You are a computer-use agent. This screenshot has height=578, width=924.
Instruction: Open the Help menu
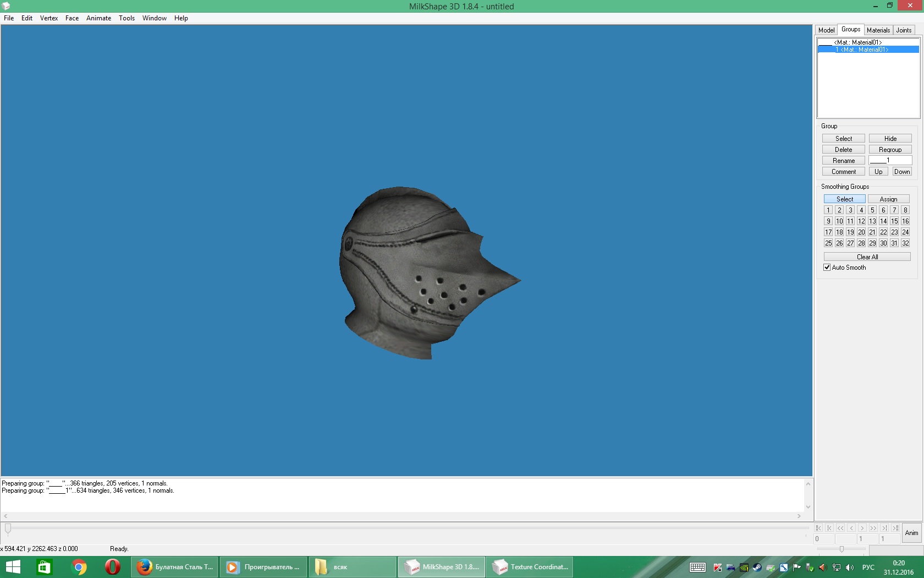click(181, 18)
